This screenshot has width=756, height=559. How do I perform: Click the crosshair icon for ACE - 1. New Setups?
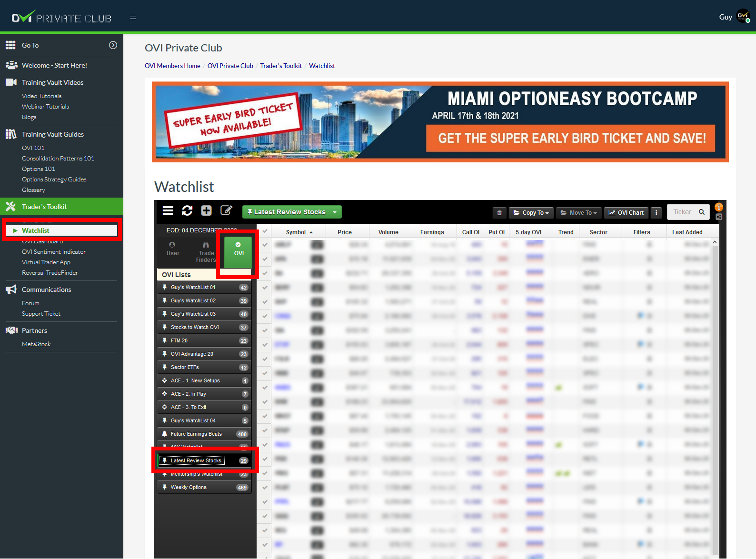(165, 380)
